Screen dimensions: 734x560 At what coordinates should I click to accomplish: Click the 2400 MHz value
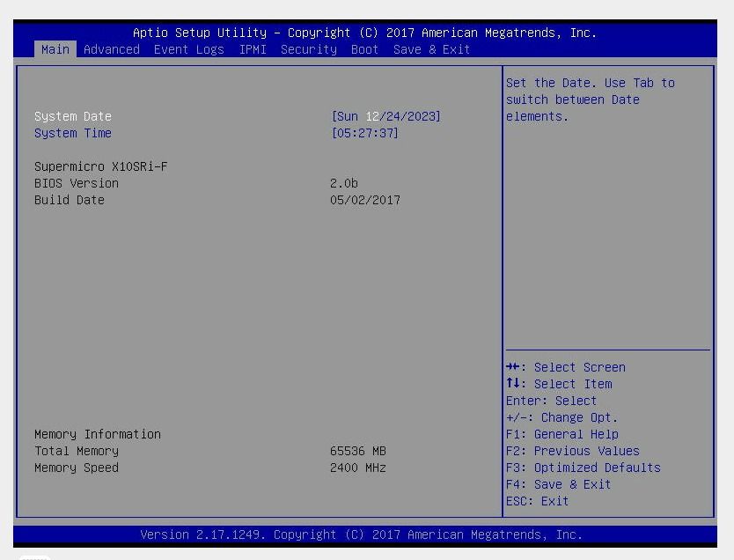click(357, 468)
